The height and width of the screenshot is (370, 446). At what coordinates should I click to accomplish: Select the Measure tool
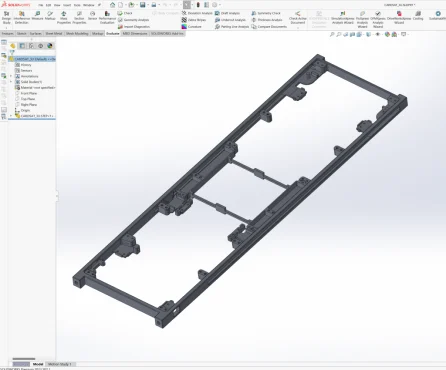[x=37, y=16]
